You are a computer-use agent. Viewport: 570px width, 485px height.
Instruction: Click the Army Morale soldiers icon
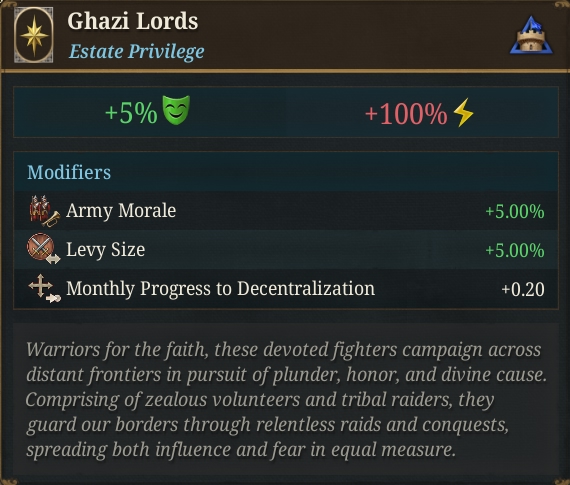[x=44, y=211]
